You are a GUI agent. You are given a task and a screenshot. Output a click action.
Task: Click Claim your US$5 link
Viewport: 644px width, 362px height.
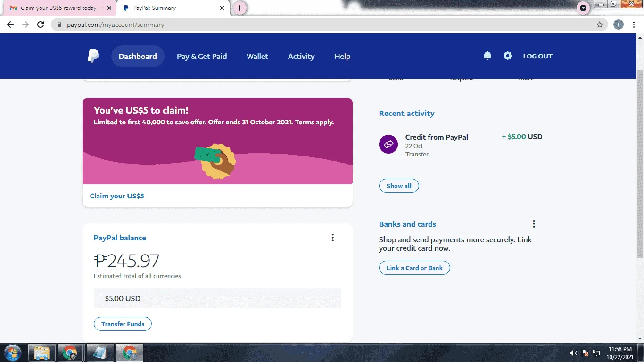pyautogui.click(x=117, y=196)
